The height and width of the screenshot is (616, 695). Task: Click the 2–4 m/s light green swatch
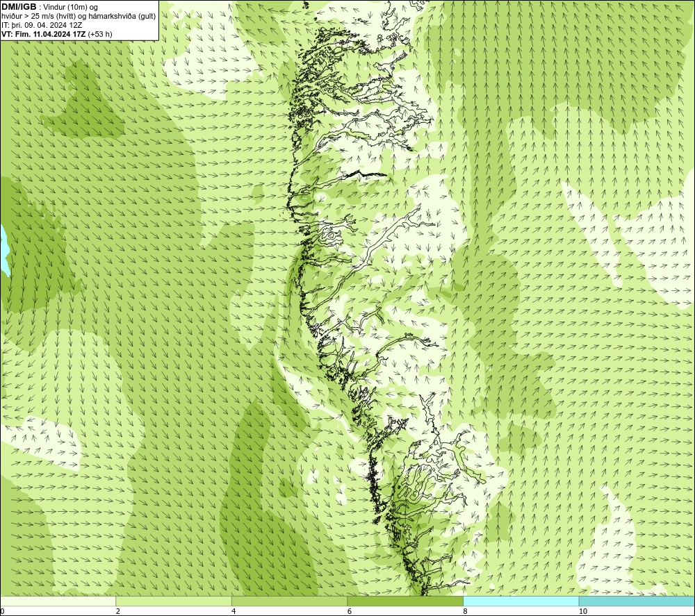click(174, 601)
